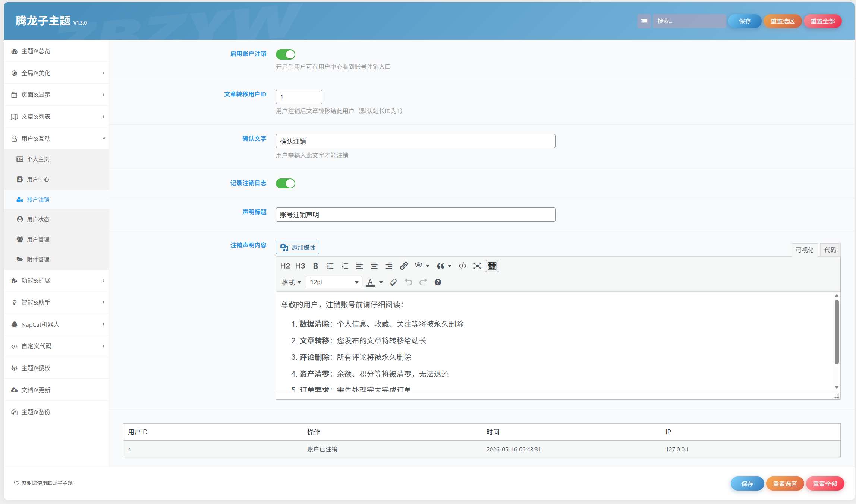
Task: Open the 格式 format dropdown
Action: pos(291,282)
